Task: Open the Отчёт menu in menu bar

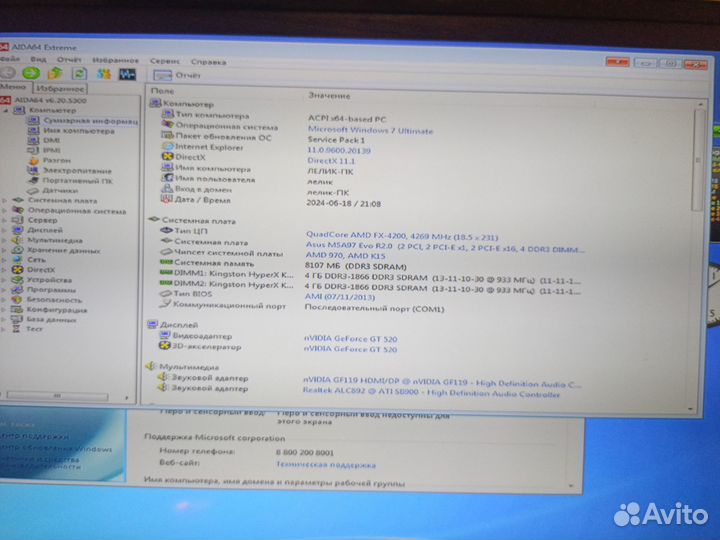Action: pos(69,60)
